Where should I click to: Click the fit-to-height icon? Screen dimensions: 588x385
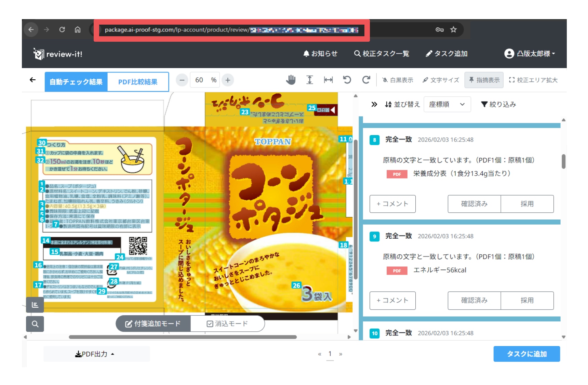(x=309, y=80)
